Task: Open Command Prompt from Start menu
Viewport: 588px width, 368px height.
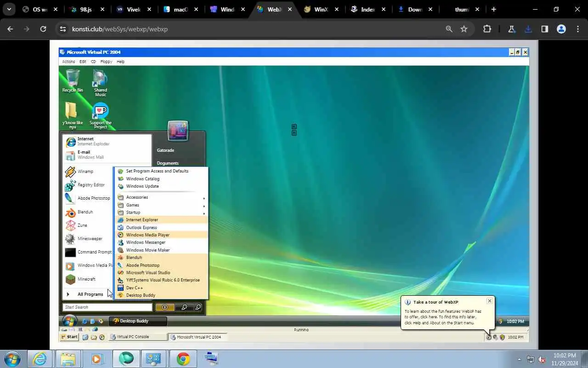Action: pyautogui.click(x=88, y=252)
